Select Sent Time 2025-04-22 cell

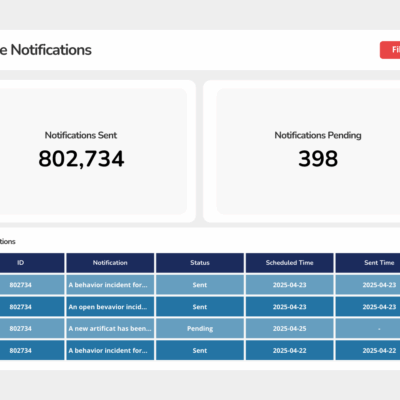pos(368,350)
